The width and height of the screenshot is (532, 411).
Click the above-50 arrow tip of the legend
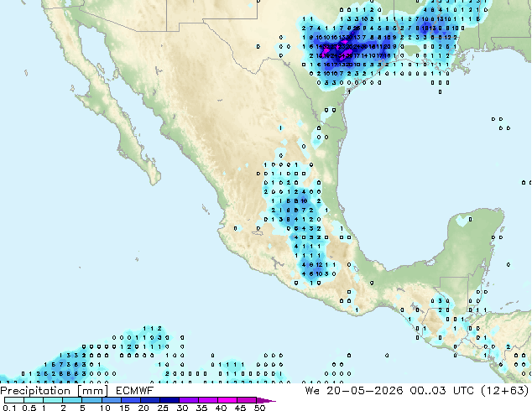click(266, 400)
